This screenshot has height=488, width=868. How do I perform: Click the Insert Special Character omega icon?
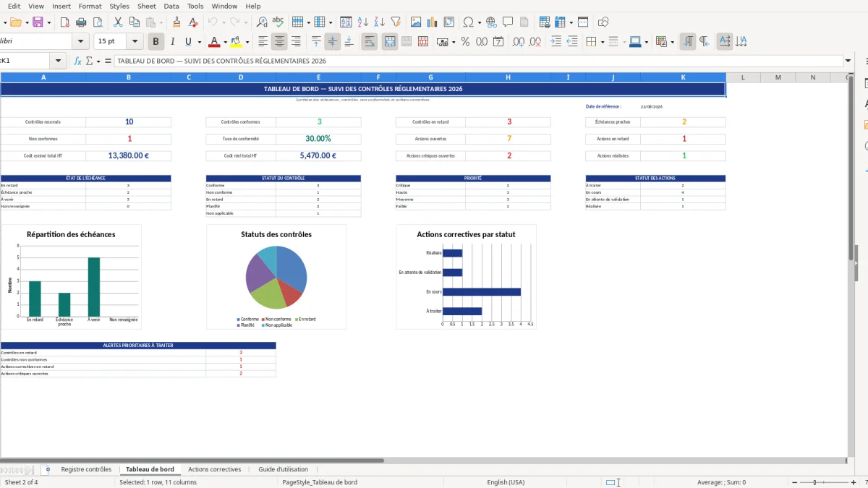(468, 22)
